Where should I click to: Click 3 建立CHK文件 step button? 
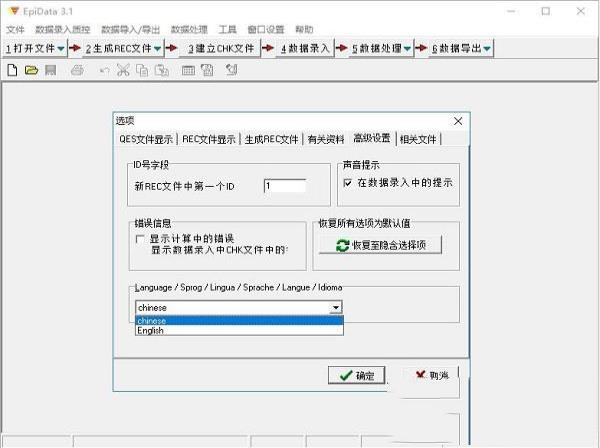coord(221,49)
